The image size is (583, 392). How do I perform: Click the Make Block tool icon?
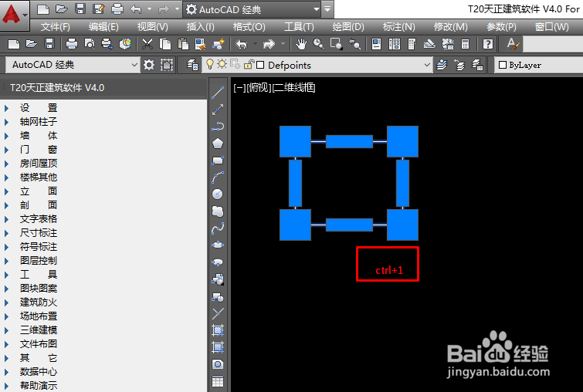tap(218, 296)
